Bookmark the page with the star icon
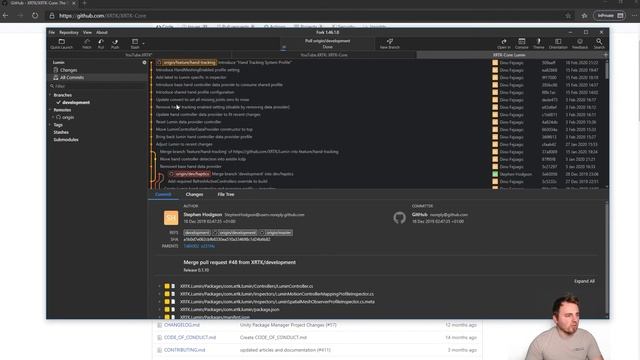 [568, 16]
